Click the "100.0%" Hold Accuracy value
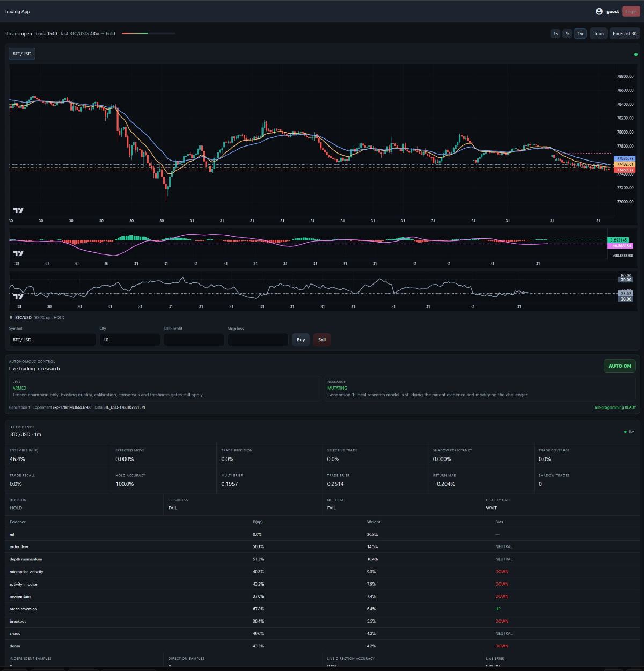This screenshot has width=644, height=671. point(125,484)
